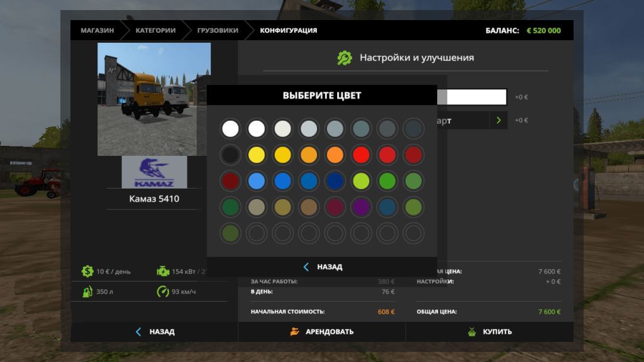Choose the purple color swatch
The height and width of the screenshot is (362, 644).
click(x=361, y=207)
